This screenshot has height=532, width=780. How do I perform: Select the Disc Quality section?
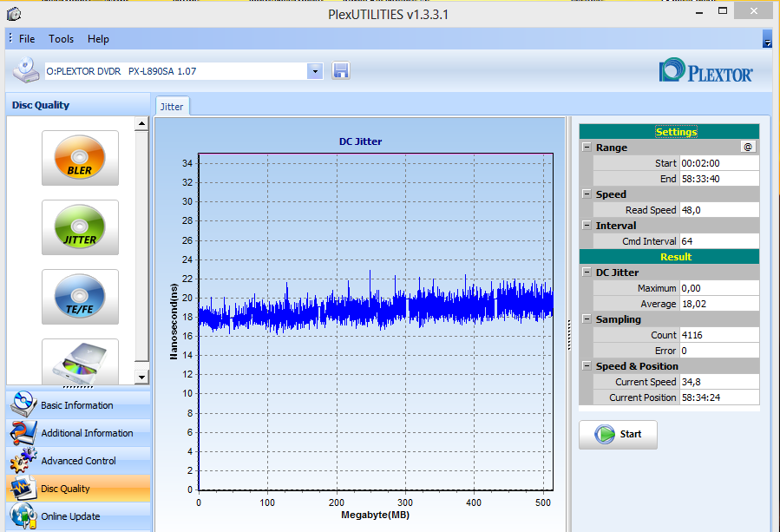click(x=78, y=489)
